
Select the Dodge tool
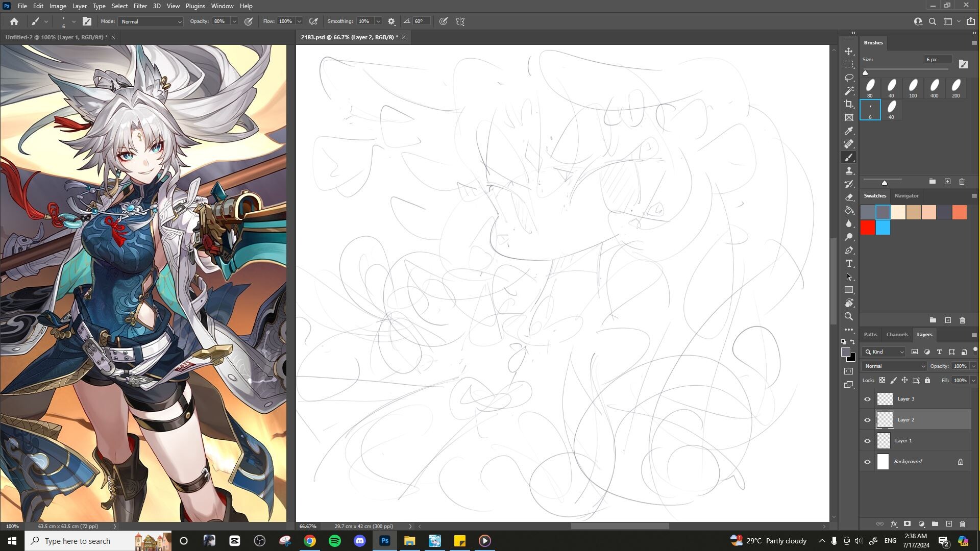click(x=849, y=237)
